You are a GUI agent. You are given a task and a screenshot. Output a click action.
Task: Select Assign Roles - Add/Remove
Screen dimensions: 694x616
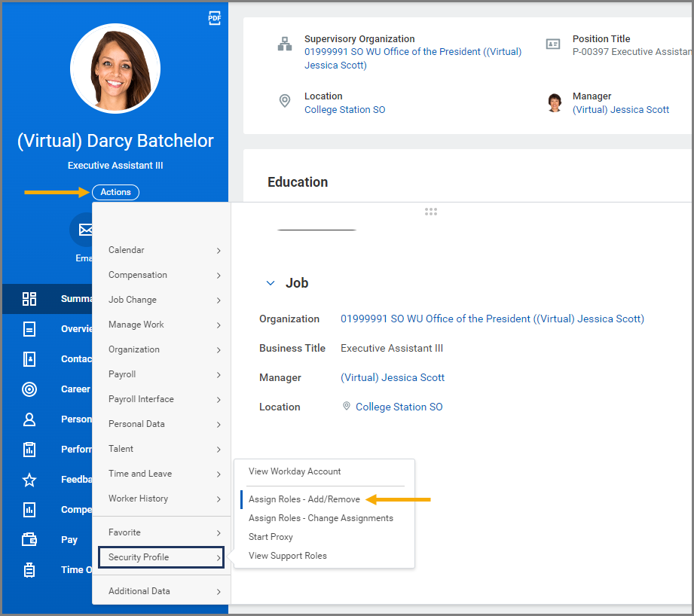(x=304, y=499)
